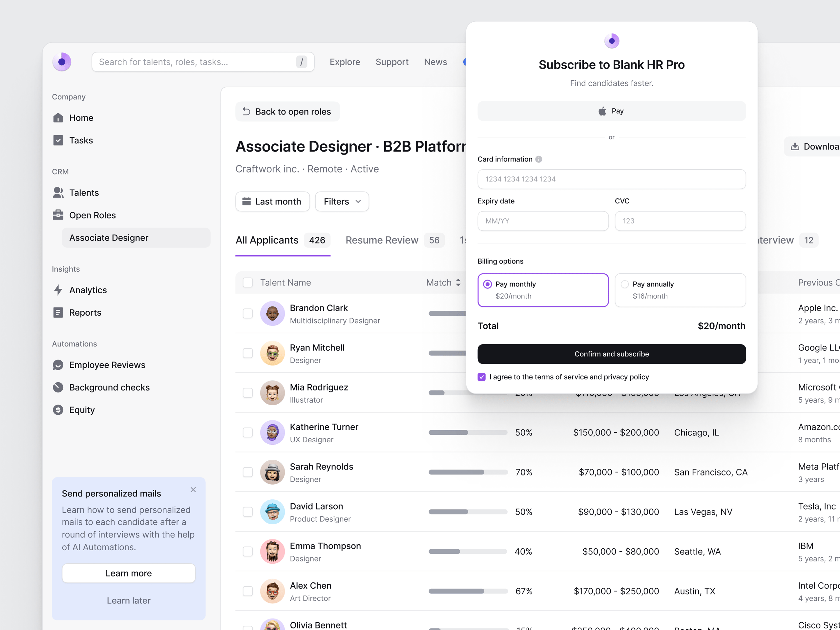Open Katherine Turner's avatar

(272, 432)
